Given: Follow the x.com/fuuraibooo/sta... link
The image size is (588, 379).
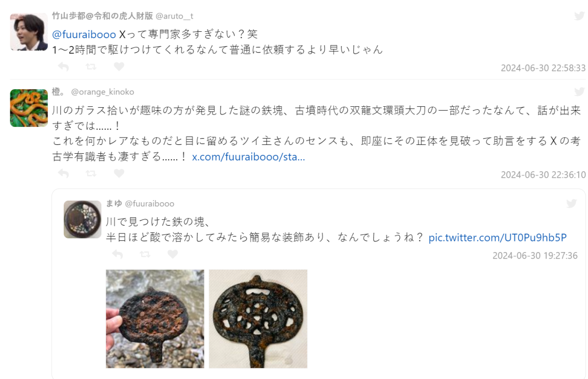Looking at the screenshot, I should click(x=248, y=157).
